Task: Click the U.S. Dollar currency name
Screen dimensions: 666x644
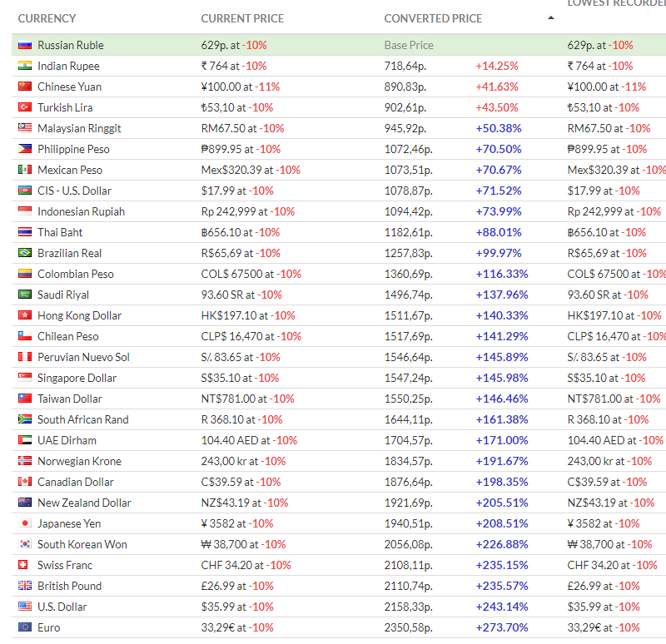Action: [62, 607]
